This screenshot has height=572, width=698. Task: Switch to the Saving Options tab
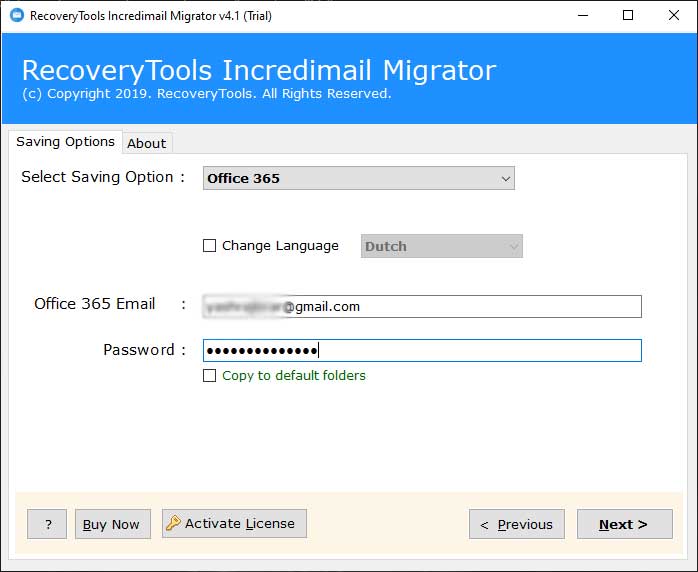(65, 142)
